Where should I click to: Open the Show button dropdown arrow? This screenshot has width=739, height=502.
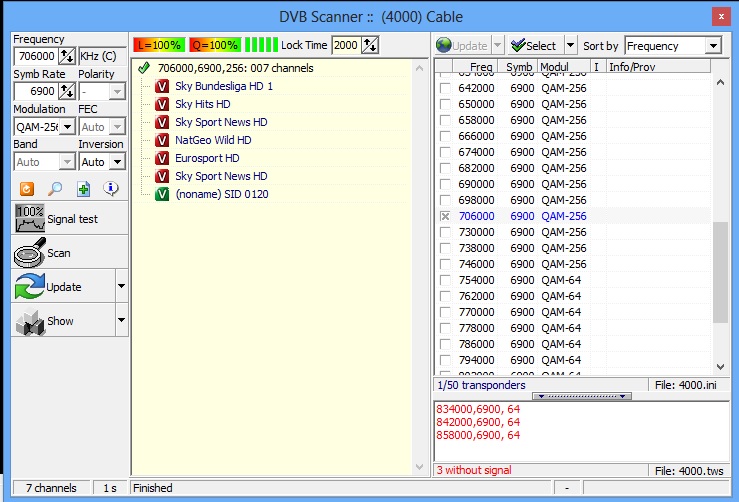point(122,320)
